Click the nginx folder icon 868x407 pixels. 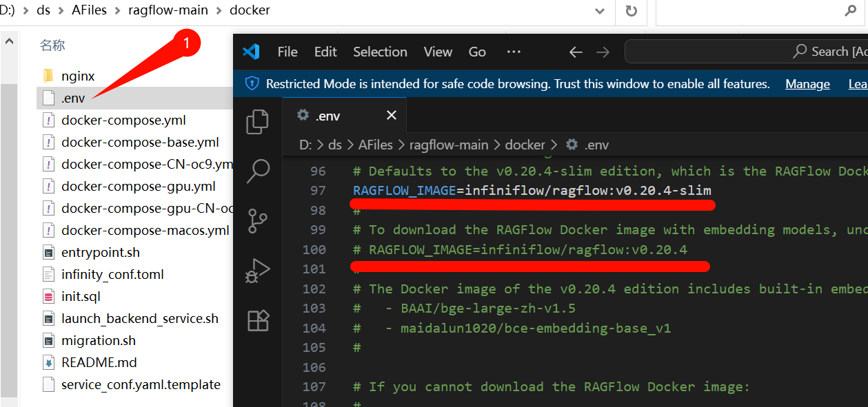tap(48, 76)
